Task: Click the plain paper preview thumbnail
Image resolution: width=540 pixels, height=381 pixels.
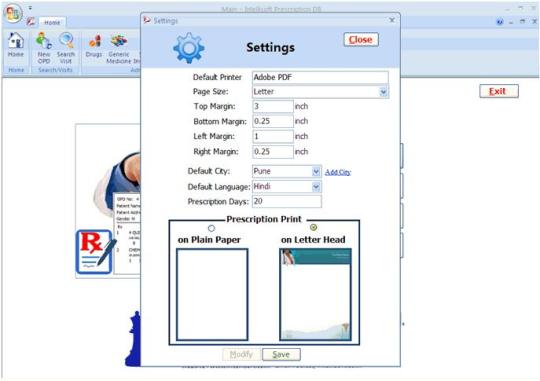Action: 212,295
